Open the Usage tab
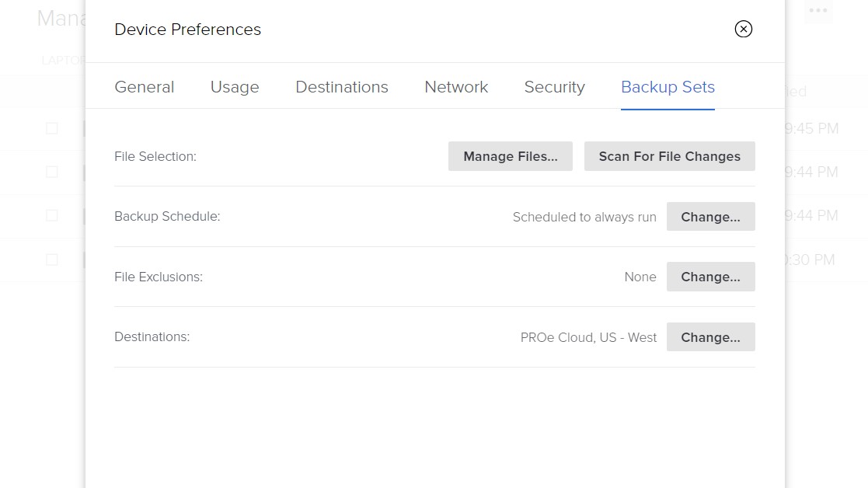Viewport: 868px width, 488px height. (x=235, y=87)
